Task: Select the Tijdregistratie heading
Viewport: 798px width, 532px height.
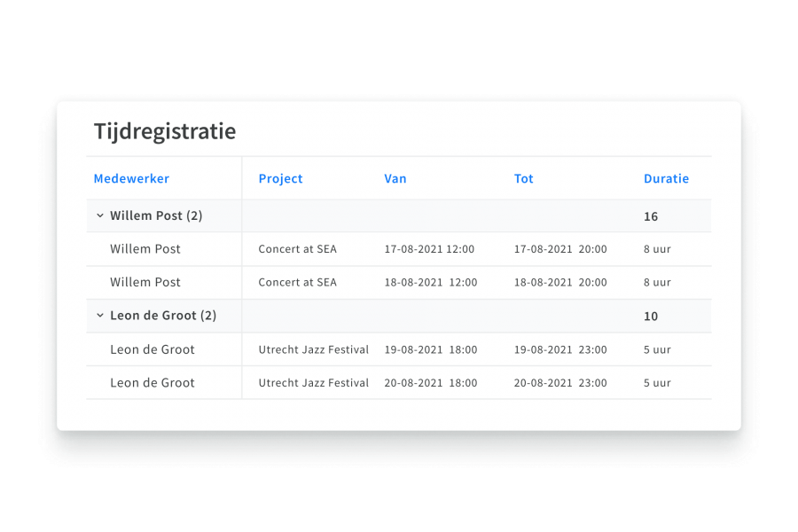Action: (x=165, y=131)
